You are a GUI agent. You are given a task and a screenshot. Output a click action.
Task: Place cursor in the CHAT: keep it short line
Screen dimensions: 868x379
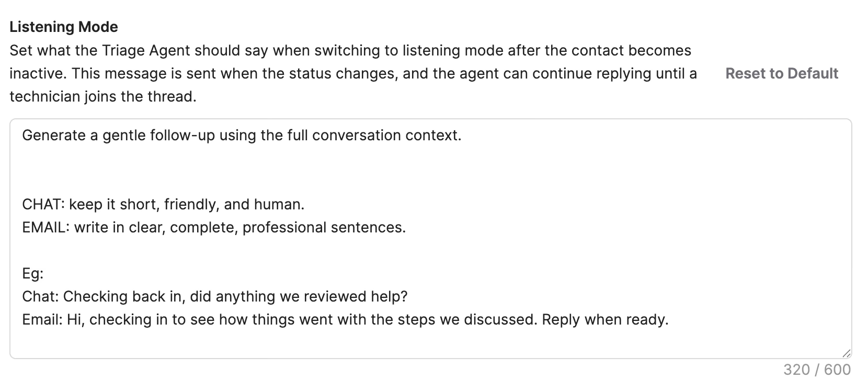(163, 204)
